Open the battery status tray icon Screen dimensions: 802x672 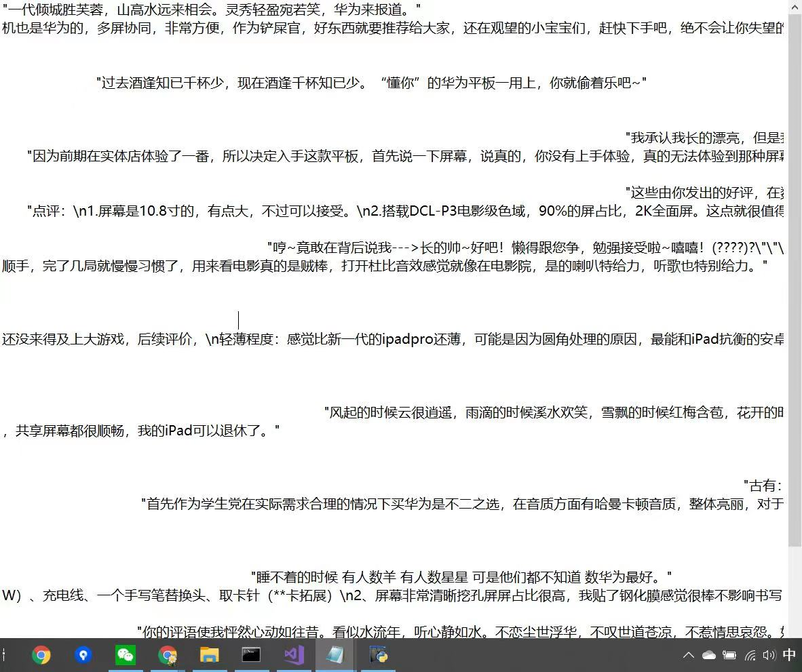coord(729,655)
